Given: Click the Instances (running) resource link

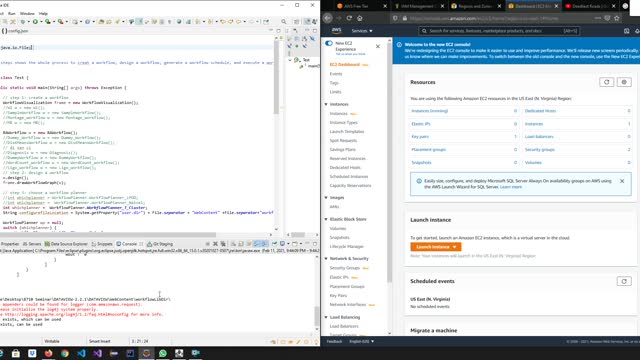Looking at the screenshot, I should click(x=429, y=111).
